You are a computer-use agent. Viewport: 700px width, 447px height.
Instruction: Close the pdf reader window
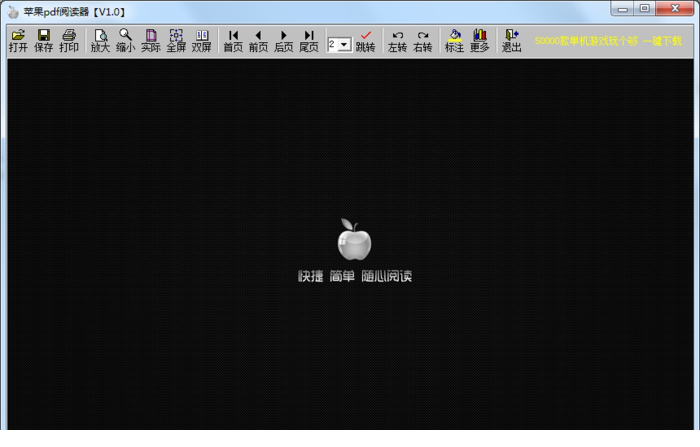tap(675, 8)
